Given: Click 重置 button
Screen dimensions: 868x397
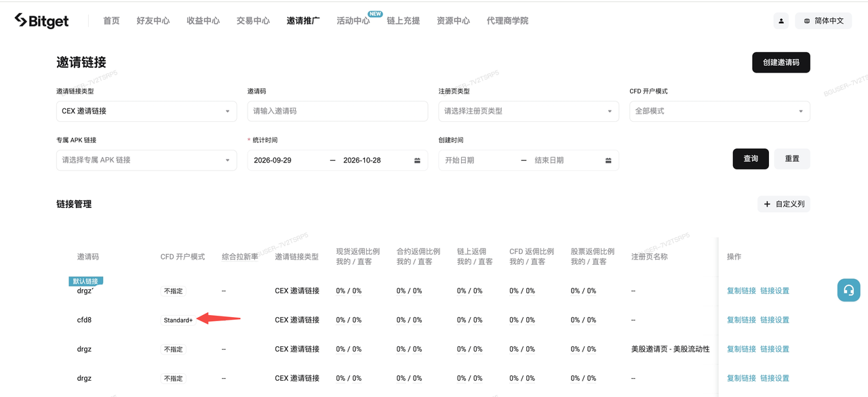Looking at the screenshot, I should click(x=792, y=159).
